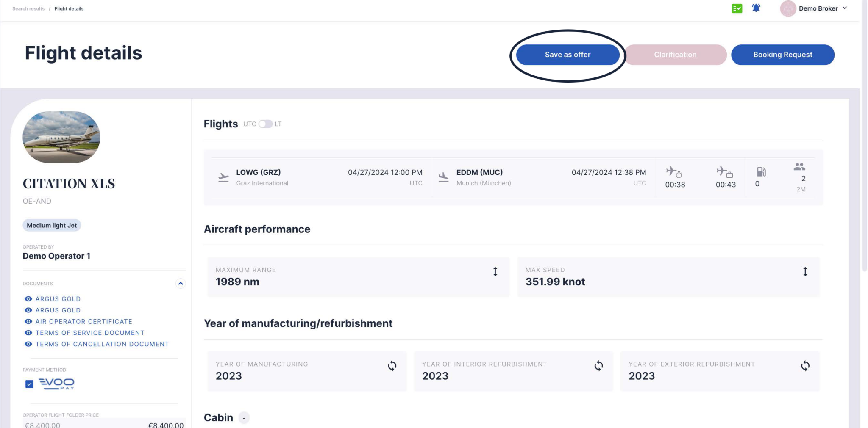Uncheck the EVOO Pay payment checkbox

point(29,384)
